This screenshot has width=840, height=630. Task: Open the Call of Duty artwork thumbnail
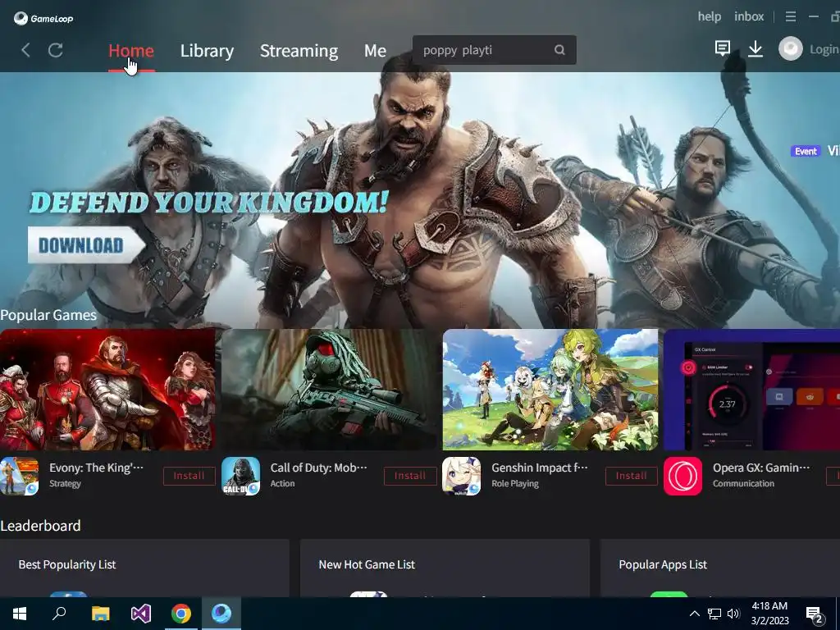[329, 390]
